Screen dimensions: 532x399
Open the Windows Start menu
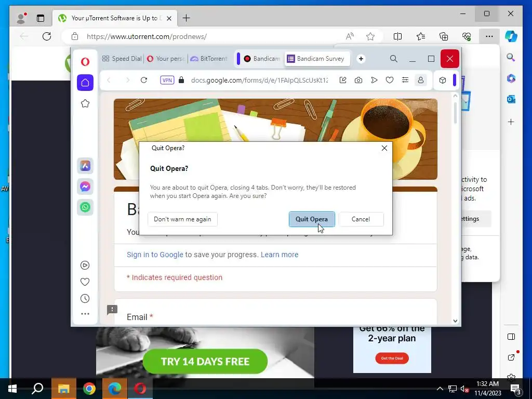pyautogui.click(x=12, y=389)
